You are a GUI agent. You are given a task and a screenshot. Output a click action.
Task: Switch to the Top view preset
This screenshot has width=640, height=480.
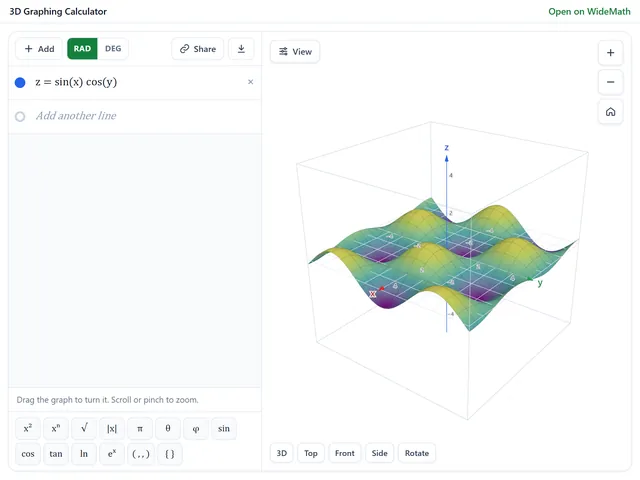tap(311, 453)
